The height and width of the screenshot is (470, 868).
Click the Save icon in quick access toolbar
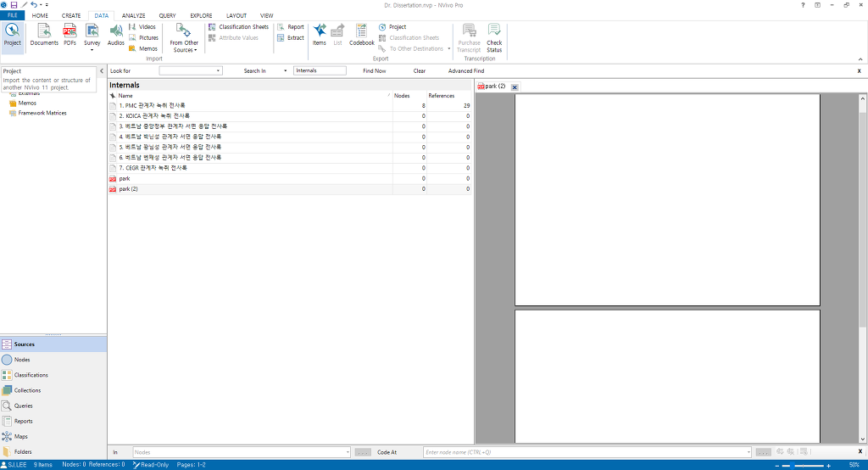(x=14, y=5)
